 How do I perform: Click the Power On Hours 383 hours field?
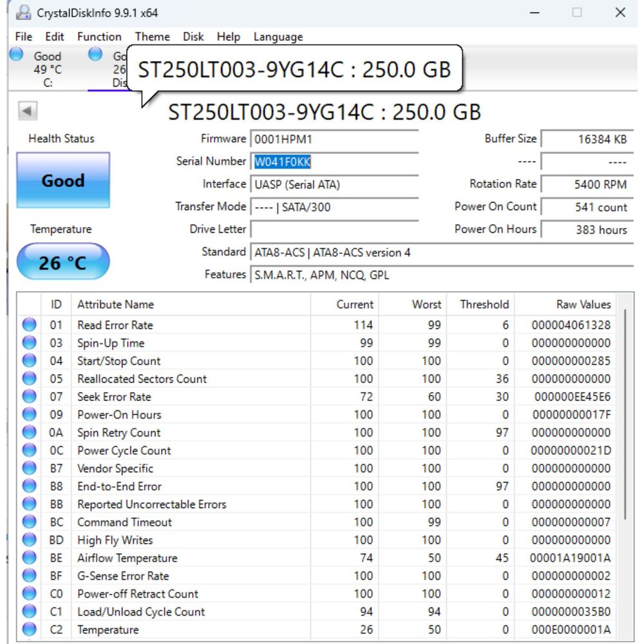(587, 229)
